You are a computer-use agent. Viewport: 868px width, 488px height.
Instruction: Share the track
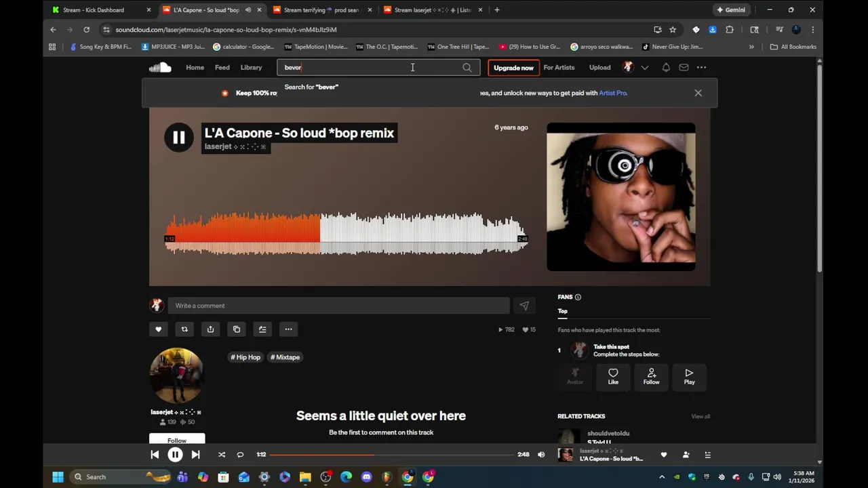[210, 329]
